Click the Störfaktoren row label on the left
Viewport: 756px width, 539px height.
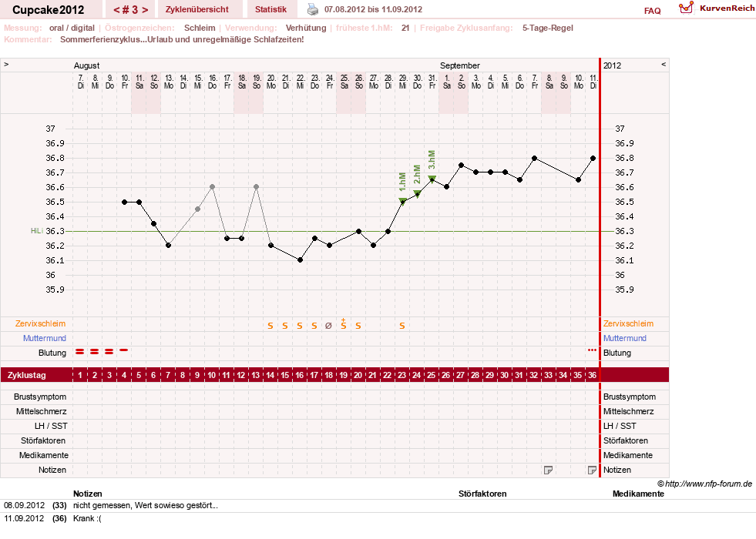coord(43,440)
